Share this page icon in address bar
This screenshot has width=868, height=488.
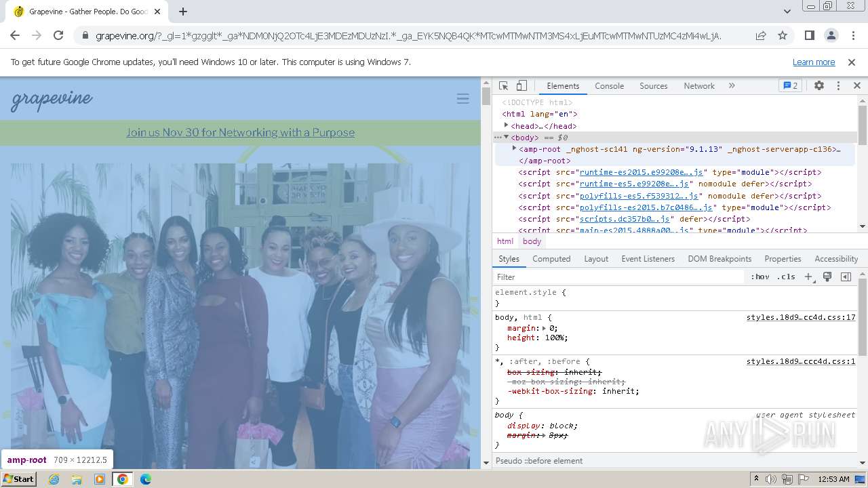[761, 35]
